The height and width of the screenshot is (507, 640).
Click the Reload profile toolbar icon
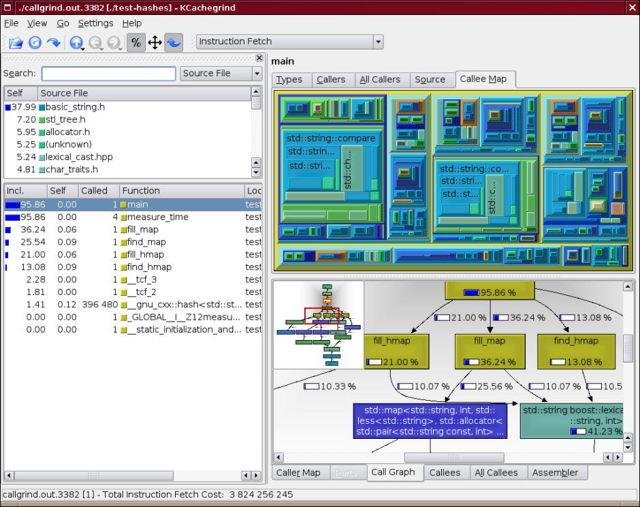tap(35, 42)
